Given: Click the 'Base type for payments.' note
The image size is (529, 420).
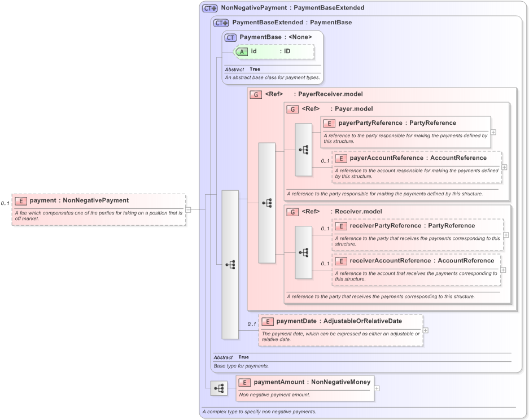Looking at the screenshot, I should coord(241,366).
